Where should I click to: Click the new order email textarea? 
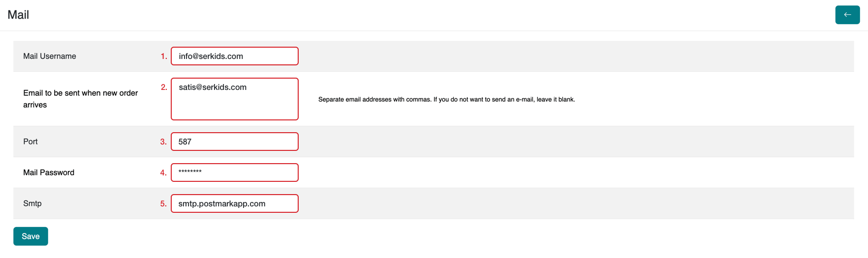click(x=234, y=99)
